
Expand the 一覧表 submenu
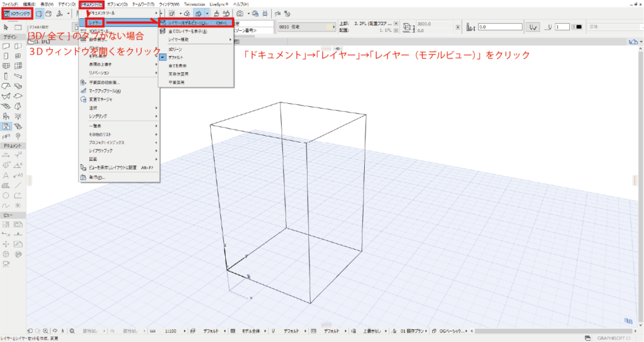tap(119, 126)
